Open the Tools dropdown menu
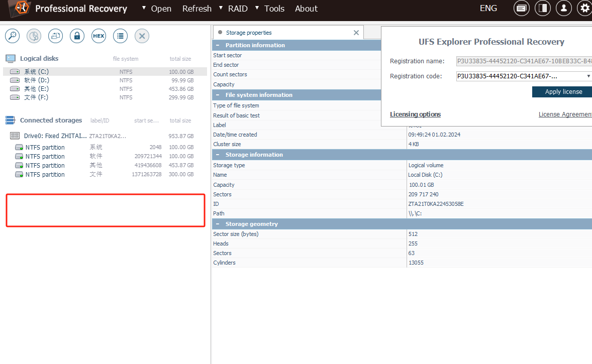Image resolution: width=592 pixels, height=364 pixels. coord(270,9)
